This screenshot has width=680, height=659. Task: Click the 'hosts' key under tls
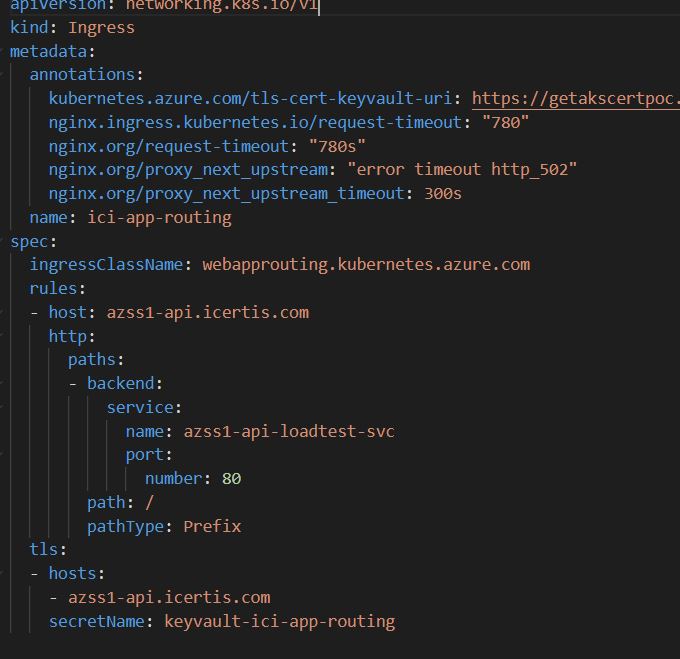[x=72, y=573]
